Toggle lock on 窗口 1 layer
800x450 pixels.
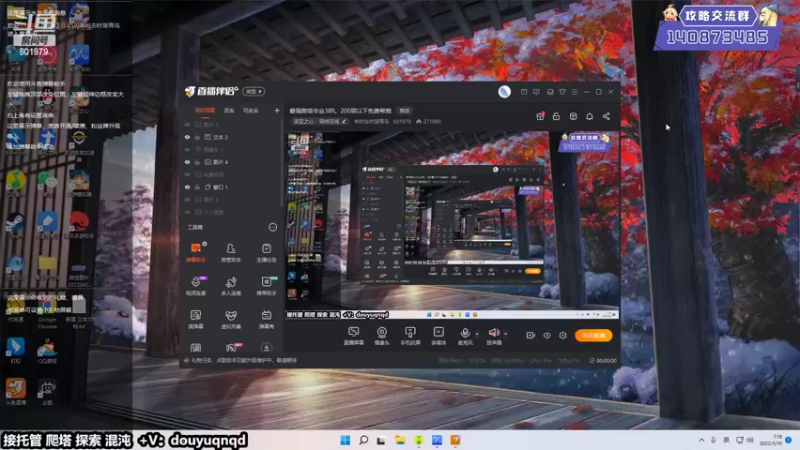point(197,187)
